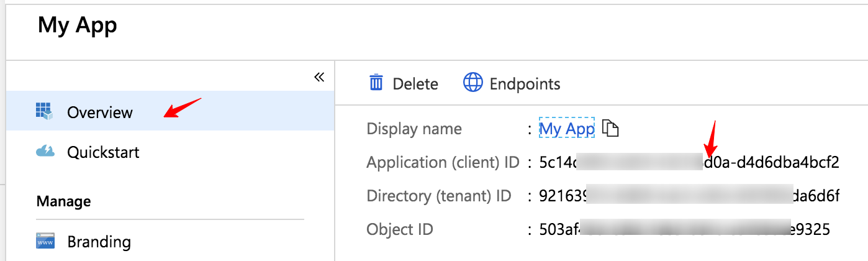
Task: Select the Application (client) ID value
Action: coord(689,163)
